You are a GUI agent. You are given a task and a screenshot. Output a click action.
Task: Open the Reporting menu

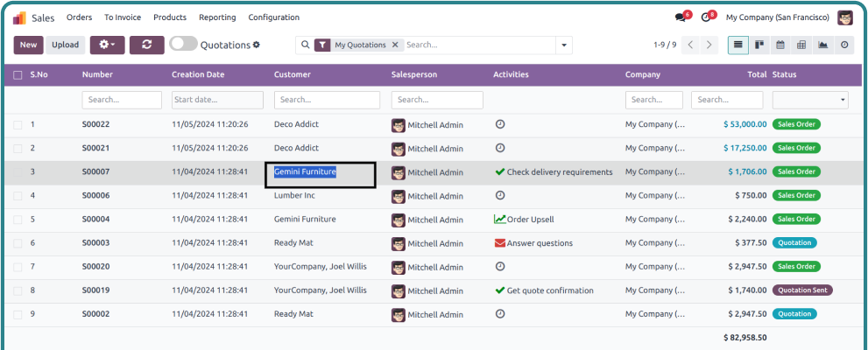pos(217,17)
